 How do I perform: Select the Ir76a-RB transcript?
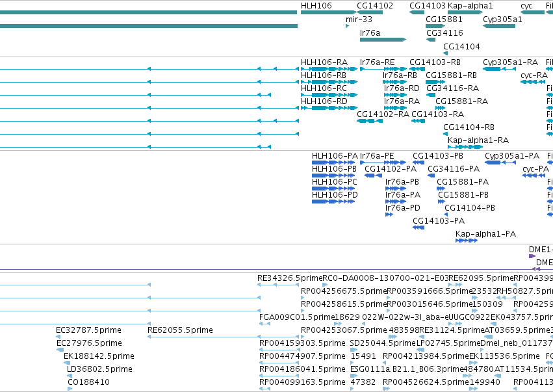[x=394, y=82]
